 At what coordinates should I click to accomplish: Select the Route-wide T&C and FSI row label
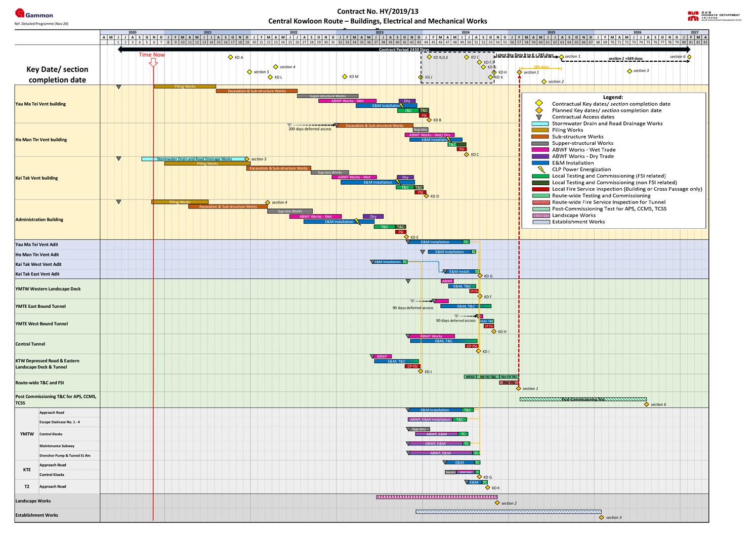click(39, 383)
